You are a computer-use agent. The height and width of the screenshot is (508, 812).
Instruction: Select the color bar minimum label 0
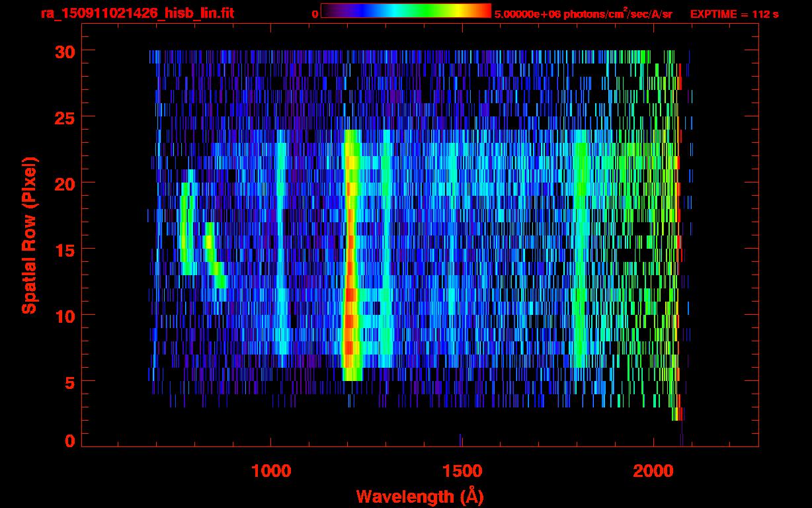pos(315,14)
